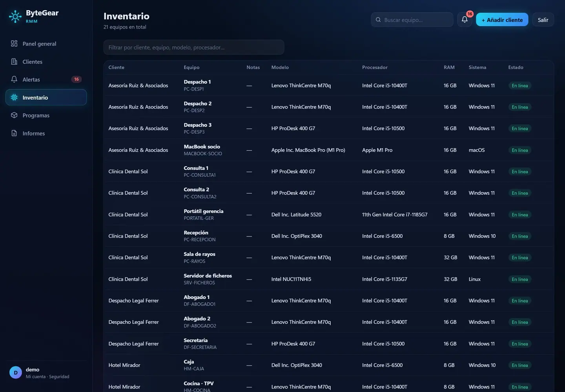Click the Apple M1 Pro processor cell
565x392 pixels.
[x=377, y=150]
